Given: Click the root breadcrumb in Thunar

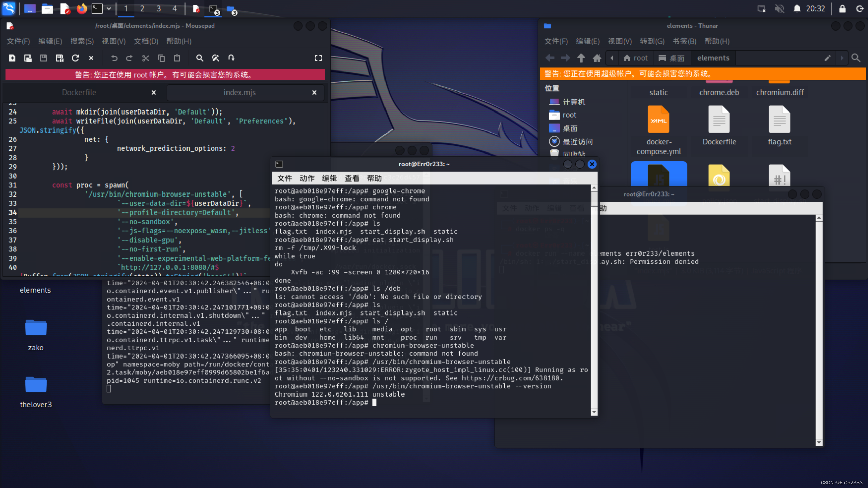Looking at the screenshot, I should (635, 58).
